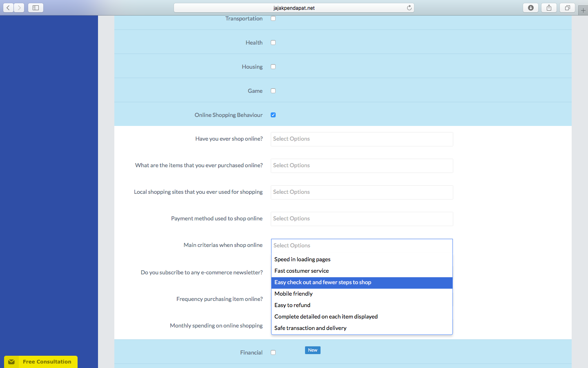Toggle the Safari sidebar button
This screenshot has width=588, height=368.
click(36, 8)
